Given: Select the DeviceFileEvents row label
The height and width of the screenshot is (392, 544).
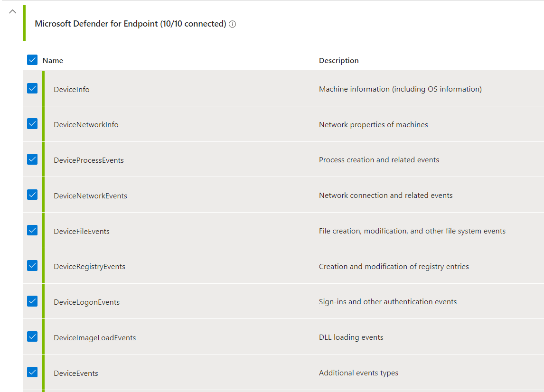Looking at the screenshot, I should tap(82, 232).
